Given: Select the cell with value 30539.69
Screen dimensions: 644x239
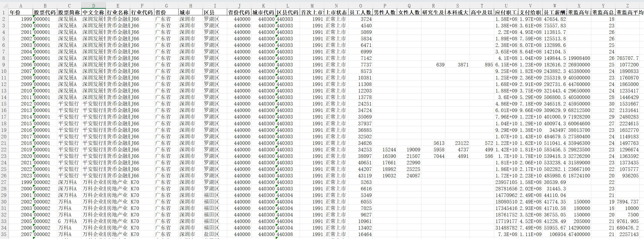Looking at the screenshot, I should coord(555,182).
